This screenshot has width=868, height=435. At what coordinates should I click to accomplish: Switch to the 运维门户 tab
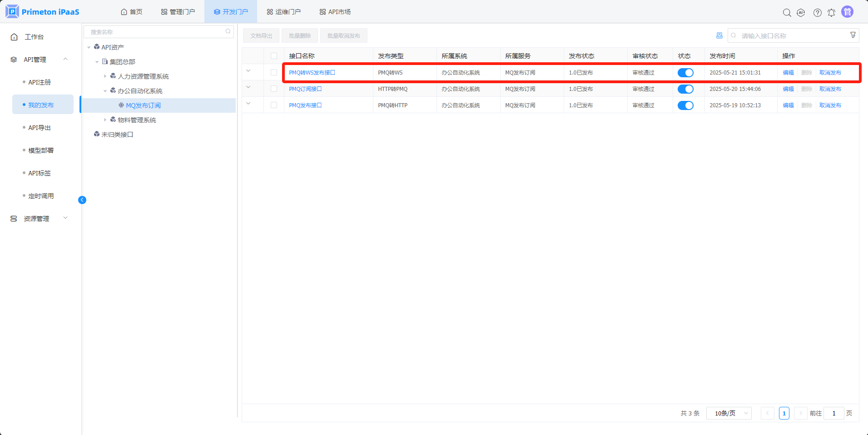pos(283,12)
